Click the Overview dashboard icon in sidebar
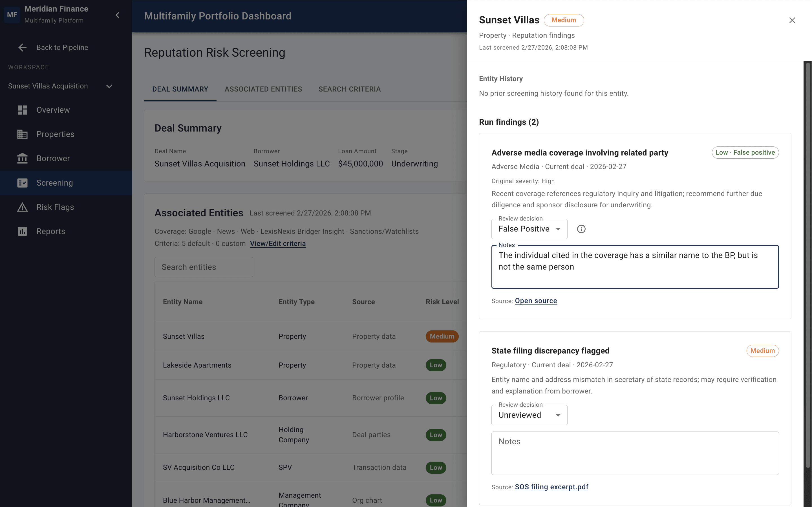 click(x=22, y=110)
